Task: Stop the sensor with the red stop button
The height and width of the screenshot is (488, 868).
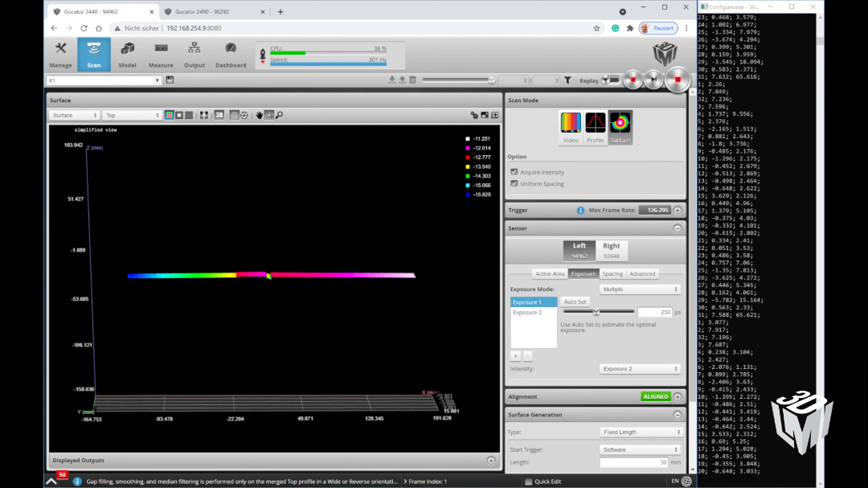Action: (x=678, y=80)
